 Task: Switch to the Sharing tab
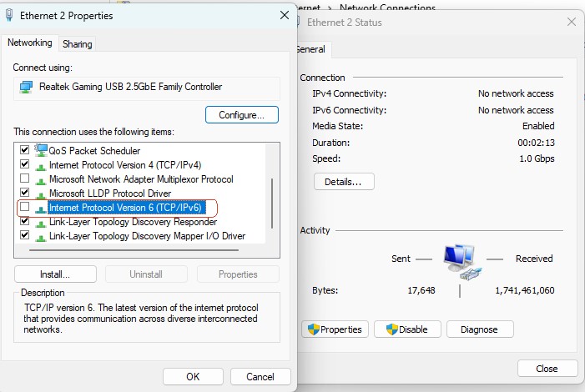click(77, 44)
